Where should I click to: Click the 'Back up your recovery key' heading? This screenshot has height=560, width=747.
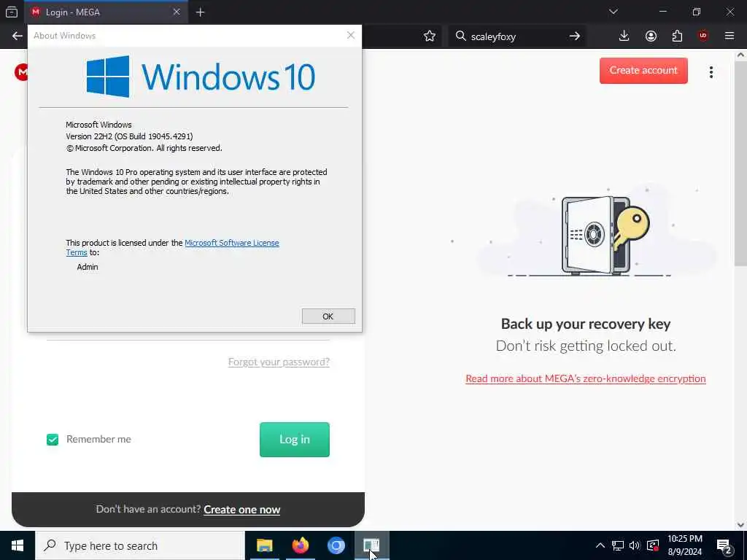[586, 324]
